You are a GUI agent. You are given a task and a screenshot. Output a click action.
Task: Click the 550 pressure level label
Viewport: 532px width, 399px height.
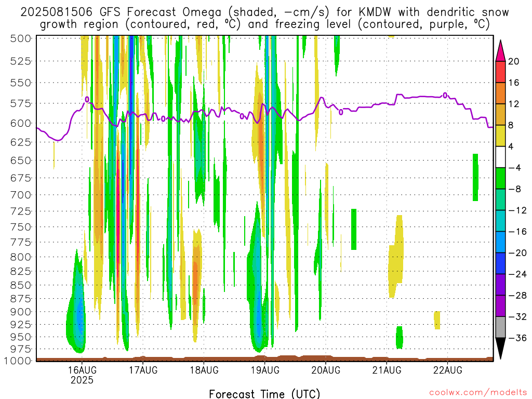point(20,83)
